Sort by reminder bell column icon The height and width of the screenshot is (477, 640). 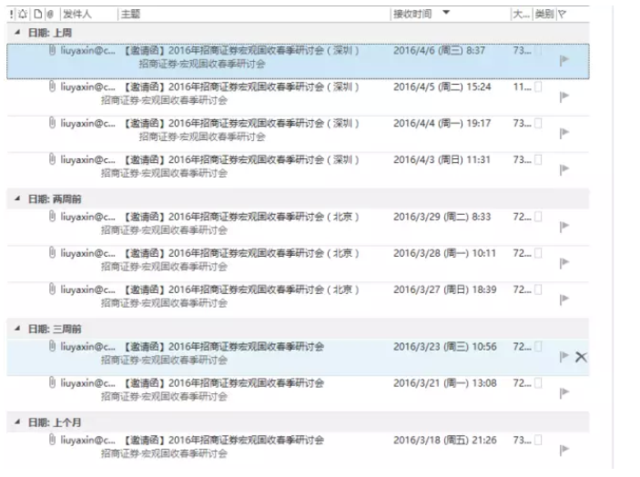point(22,14)
